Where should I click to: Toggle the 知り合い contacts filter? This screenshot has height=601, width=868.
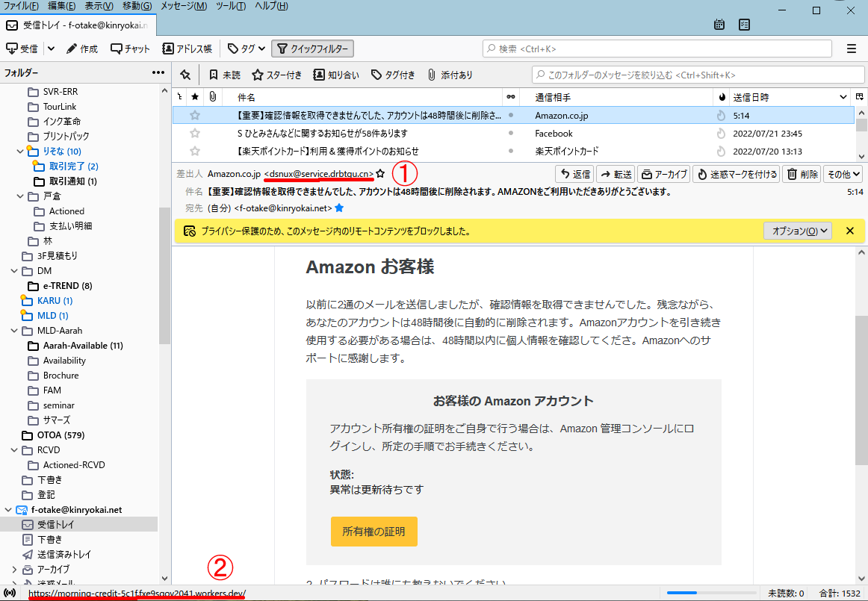click(336, 75)
